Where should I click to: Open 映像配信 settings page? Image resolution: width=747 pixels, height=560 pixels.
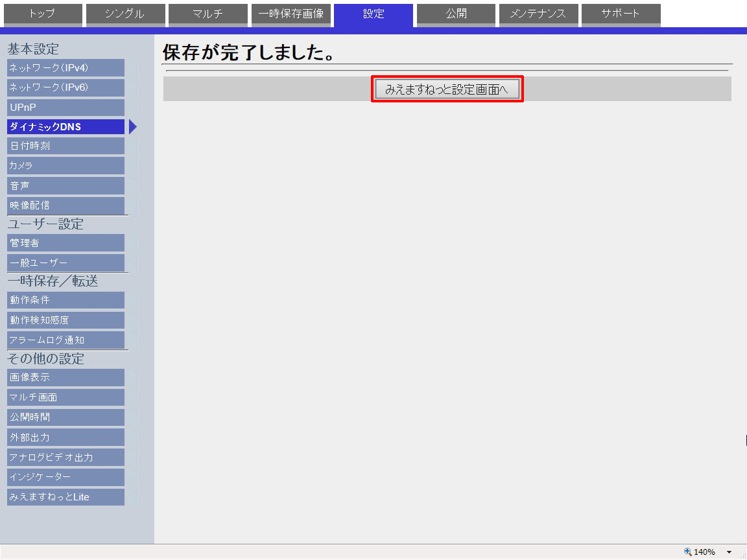tap(65, 205)
